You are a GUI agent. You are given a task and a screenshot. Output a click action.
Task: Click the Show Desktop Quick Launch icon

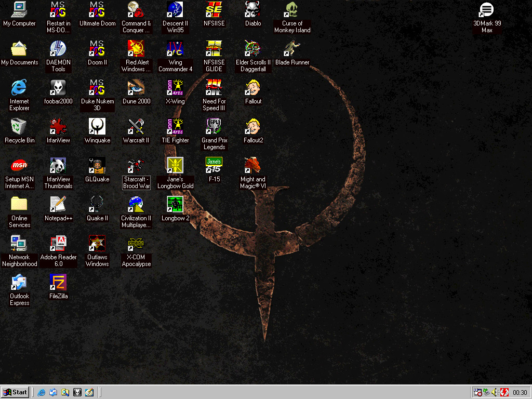point(89,393)
